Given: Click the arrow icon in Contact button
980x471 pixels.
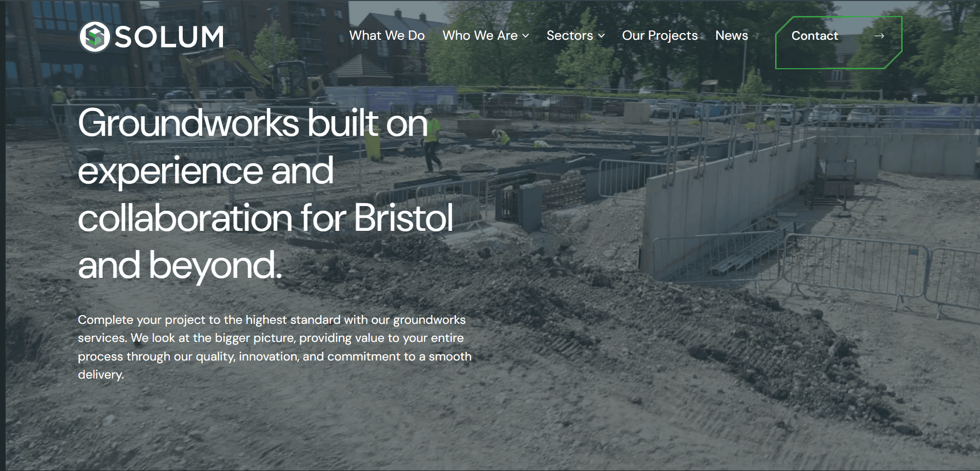Looking at the screenshot, I should click(x=879, y=36).
